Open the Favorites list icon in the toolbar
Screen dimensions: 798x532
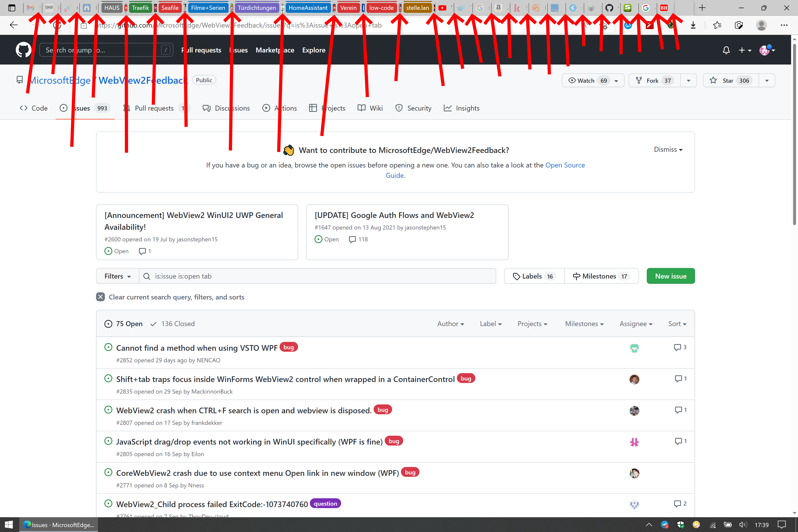[717, 25]
